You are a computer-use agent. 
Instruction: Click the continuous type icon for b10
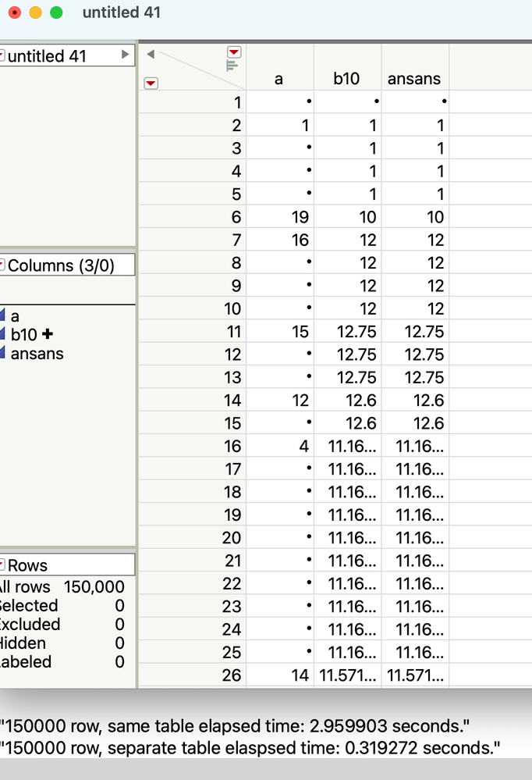click(2, 335)
